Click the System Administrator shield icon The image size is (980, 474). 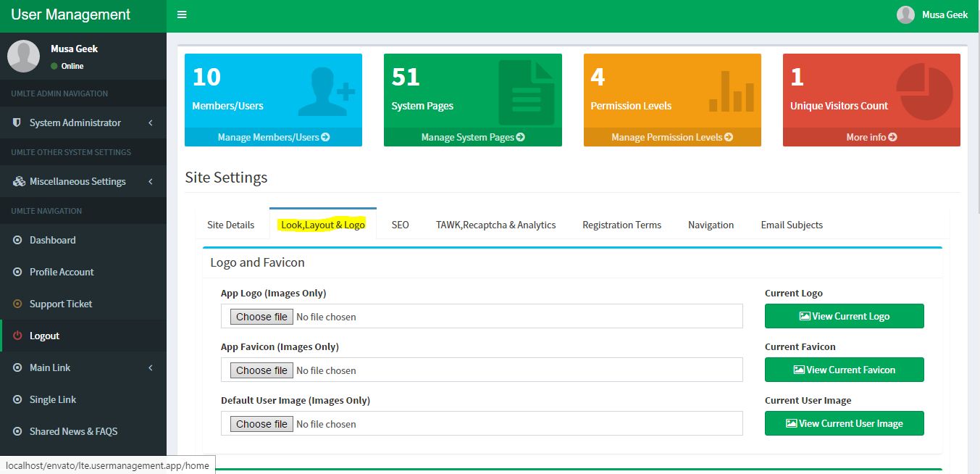17,122
